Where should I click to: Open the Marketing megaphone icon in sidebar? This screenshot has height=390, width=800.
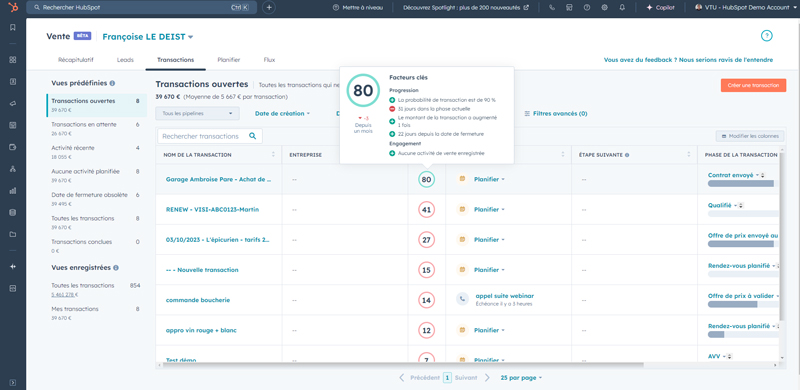(13, 103)
